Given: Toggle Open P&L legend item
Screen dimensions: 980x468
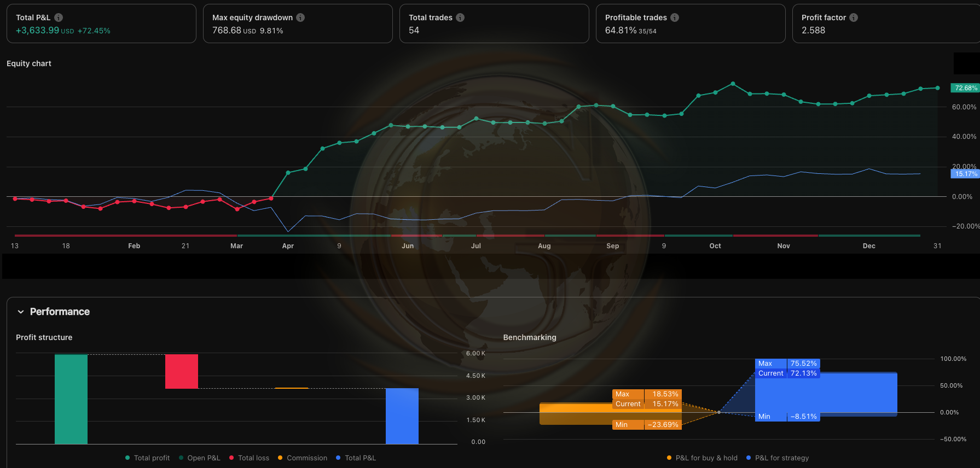Looking at the screenshot, I should click(x=199, y=458).
